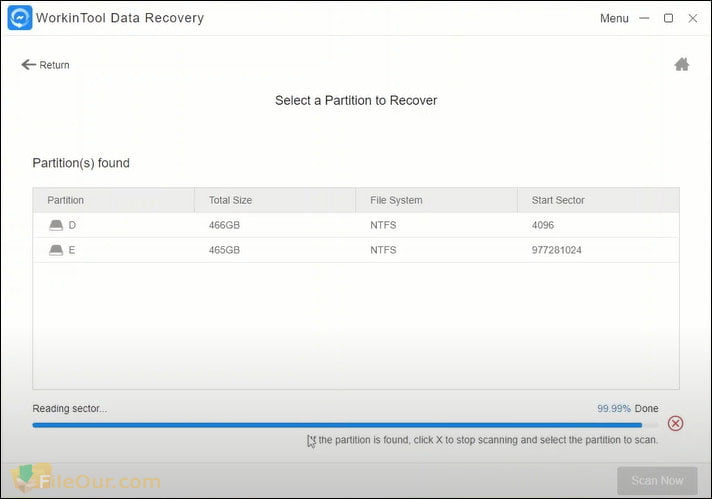Maximize the WorkinTool window
This screenshot has width=712, height=499.
(x=668, y=18)
